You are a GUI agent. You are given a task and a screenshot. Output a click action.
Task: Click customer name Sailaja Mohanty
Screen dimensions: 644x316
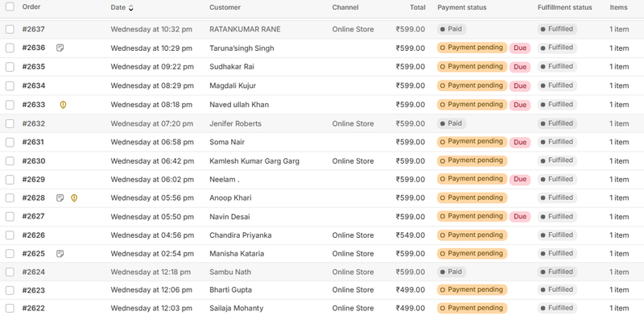236,308
